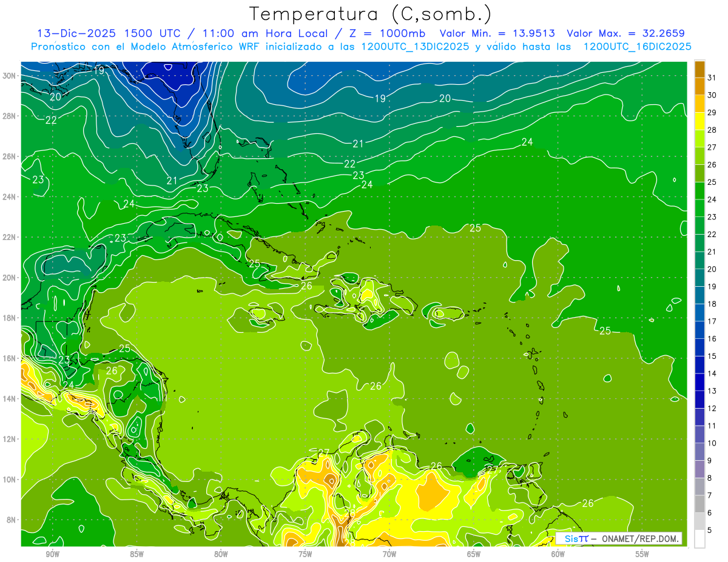Image resolution: width=728 pixels, height=562 pixels.
Task: Click the '75W' longitude axis label
Action: coord(305,554)
